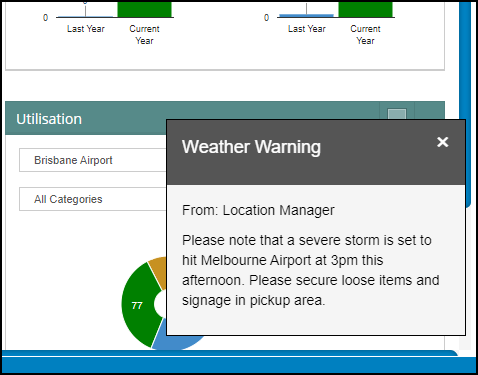478x375 pixels.
Task: Click the left chart's green Current Year bar
Action: tap(145, 9)
